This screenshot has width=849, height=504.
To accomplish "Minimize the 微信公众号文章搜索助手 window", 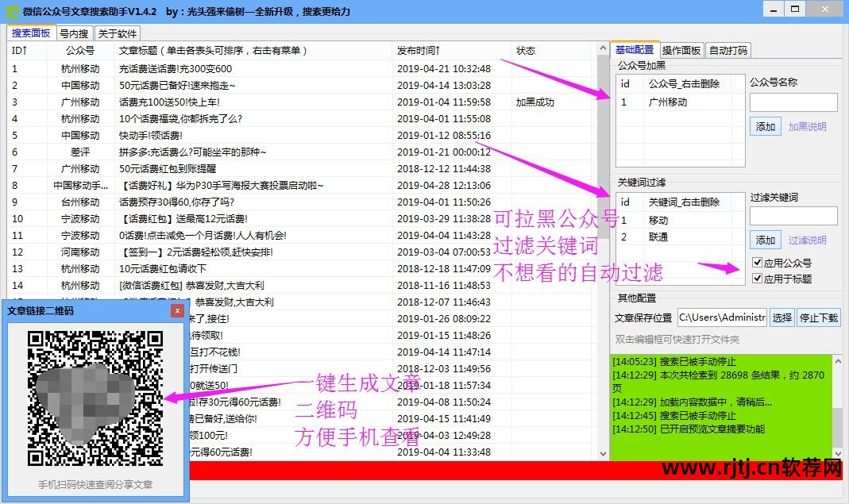I will tap(774, 10).
